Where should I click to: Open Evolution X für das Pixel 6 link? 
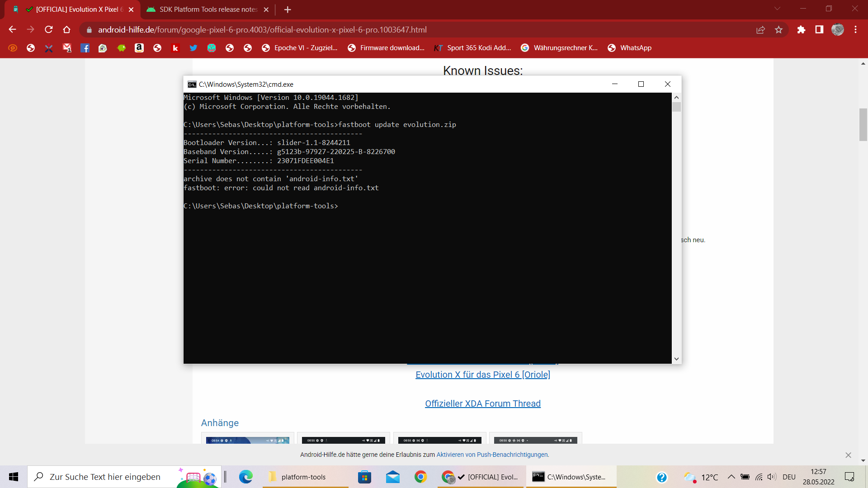483,375
